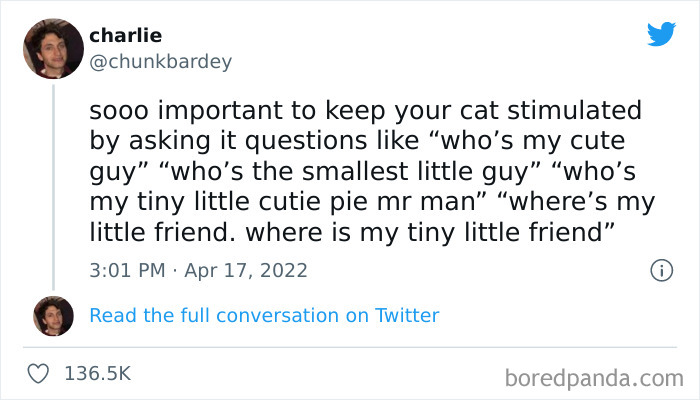Click the words "keep your cat stimulated"

[485, 109]
